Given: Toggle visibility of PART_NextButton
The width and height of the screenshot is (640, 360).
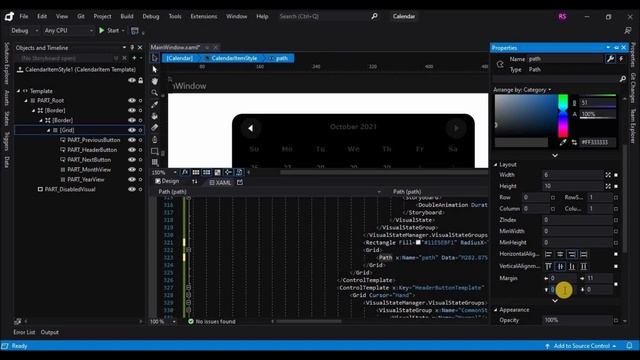Looking at the screenshot, I should pos(131,160).
